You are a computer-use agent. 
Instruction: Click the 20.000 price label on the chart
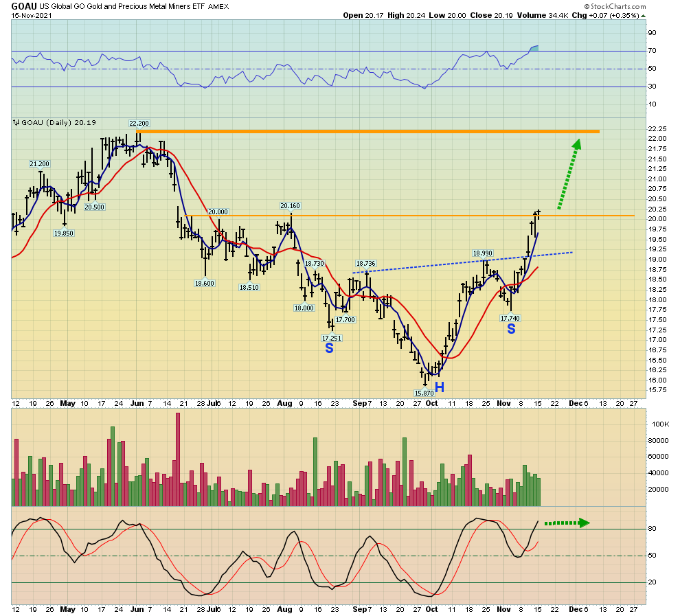[218, 212]
